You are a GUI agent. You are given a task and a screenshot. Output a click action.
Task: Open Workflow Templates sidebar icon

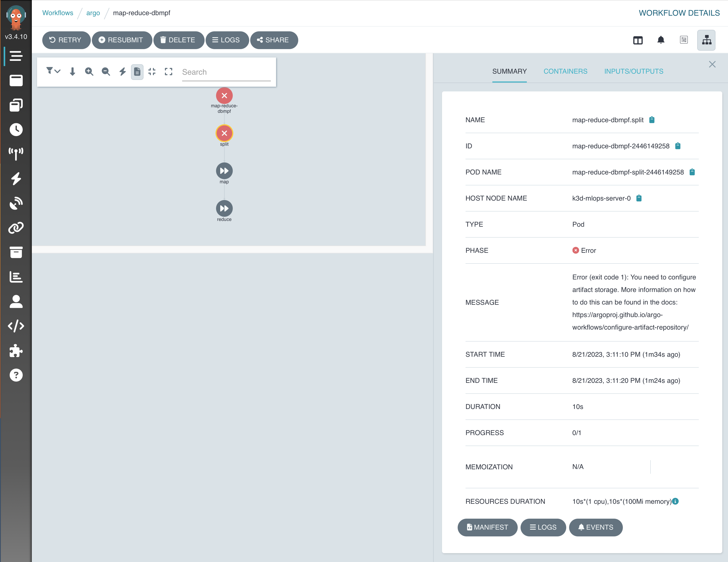16,81
